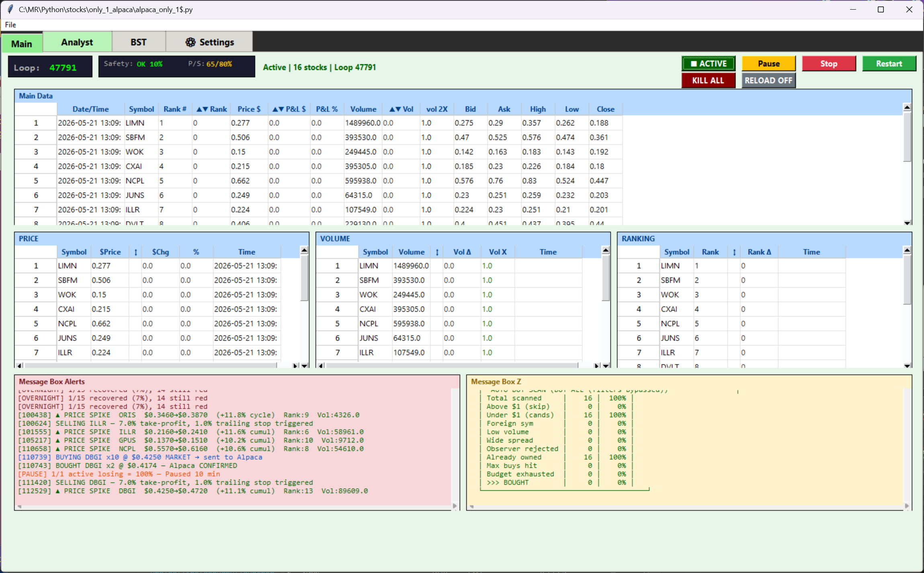The image size is (924, 573).
Task: Click PRICE table horizontal scroll right arrow
Action: tap(295, 365)
